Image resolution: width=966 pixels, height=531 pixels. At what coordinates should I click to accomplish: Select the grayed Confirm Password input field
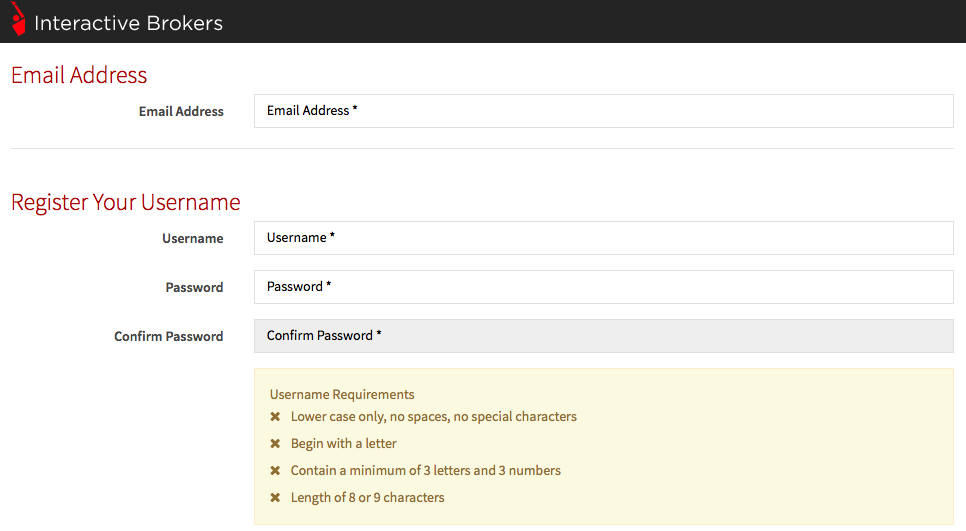point(603,336)
